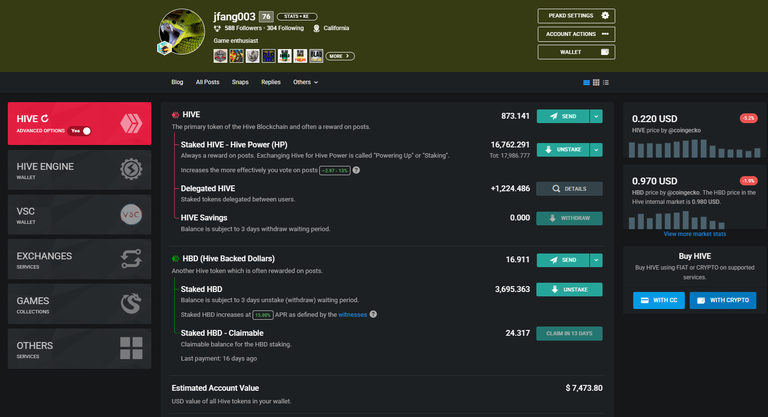Open the VSC wallet section

pyautogui.click(x=79, y=215)
